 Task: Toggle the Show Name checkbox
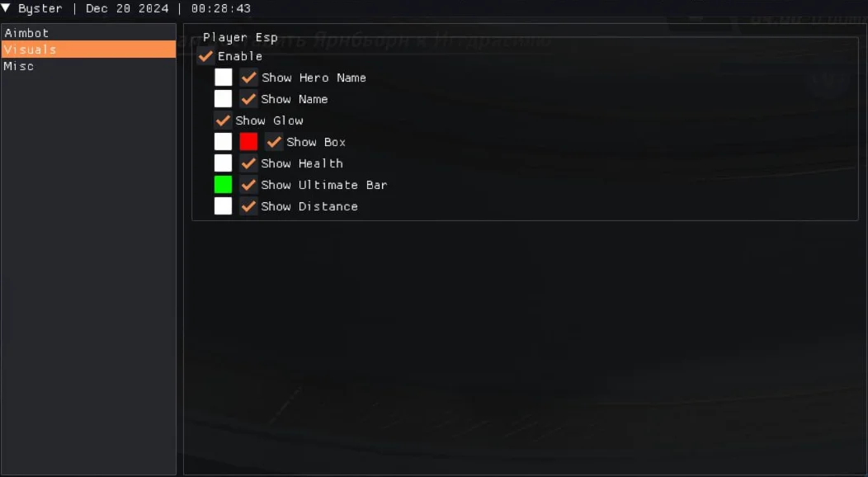click(x=248, y=99)
